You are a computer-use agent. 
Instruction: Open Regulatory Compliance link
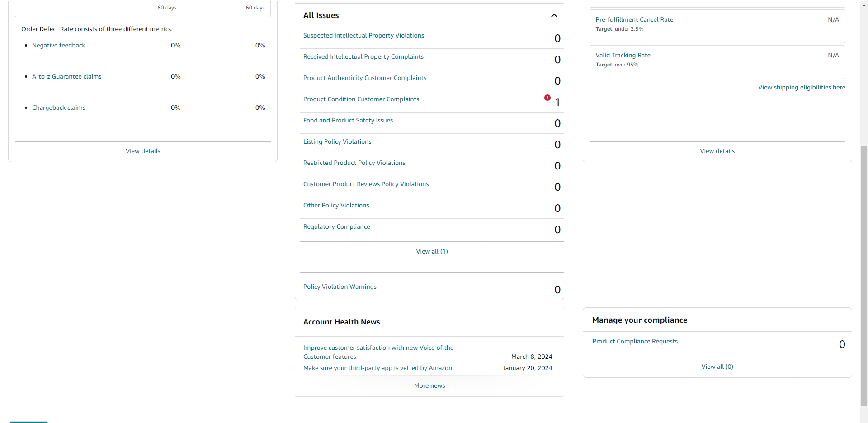pyautogui.click(x=337, y=226)
